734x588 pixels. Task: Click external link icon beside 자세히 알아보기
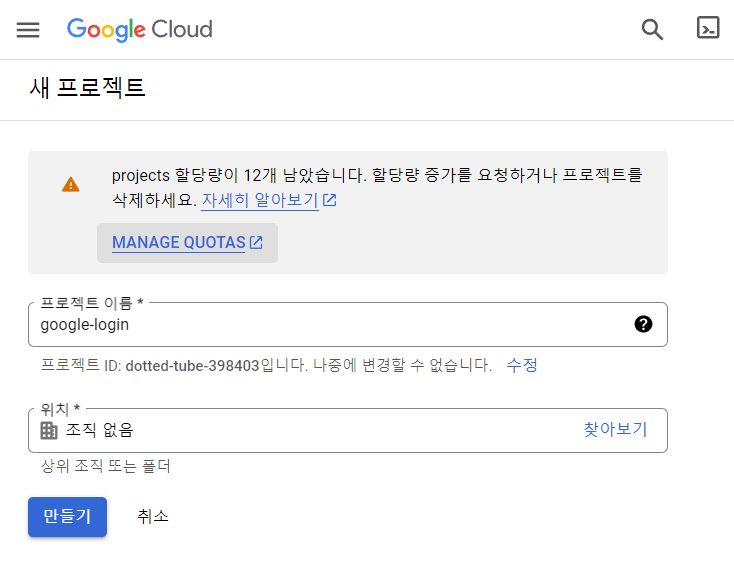[x=329, y=200]
